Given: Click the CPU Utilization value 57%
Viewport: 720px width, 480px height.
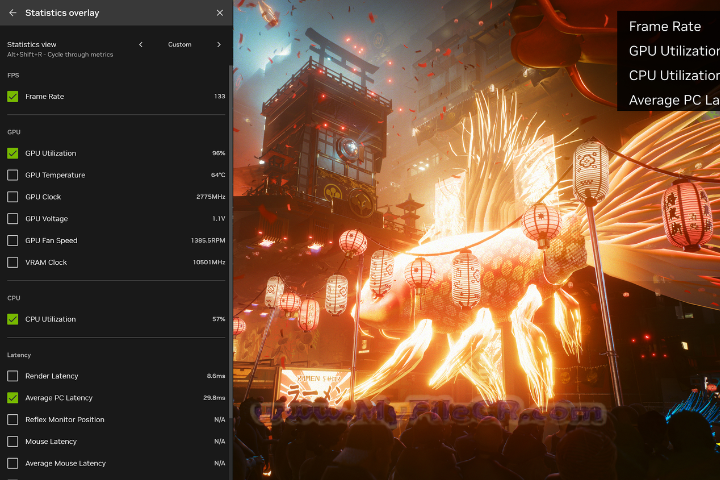Looking at the screenshot, I should 219,319.
